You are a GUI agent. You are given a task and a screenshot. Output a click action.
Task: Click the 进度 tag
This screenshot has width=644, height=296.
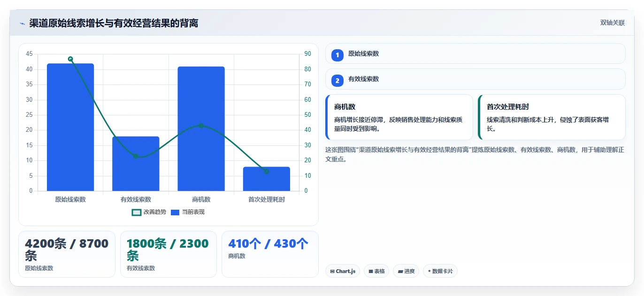coord(406,271)
